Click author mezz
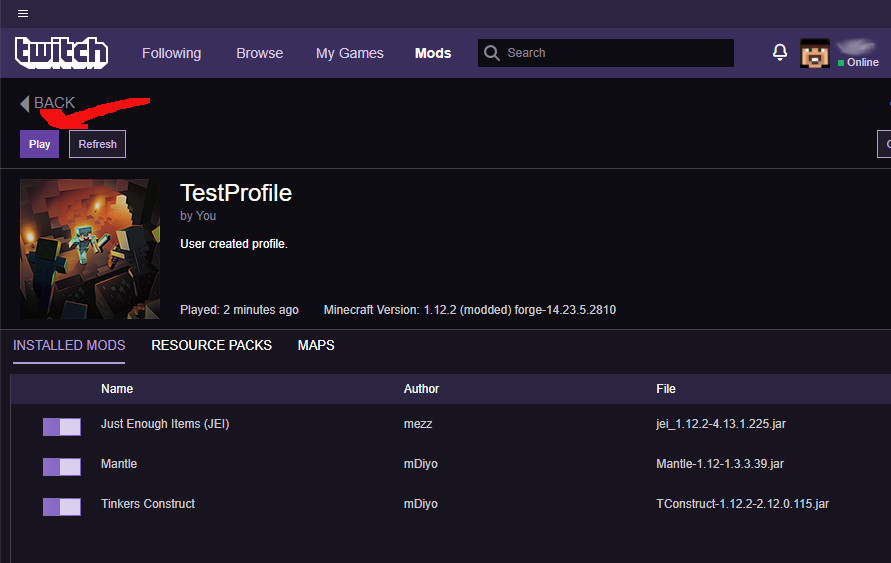The width and height of the screenshot is (891, 563). click(x=418, y=424)
